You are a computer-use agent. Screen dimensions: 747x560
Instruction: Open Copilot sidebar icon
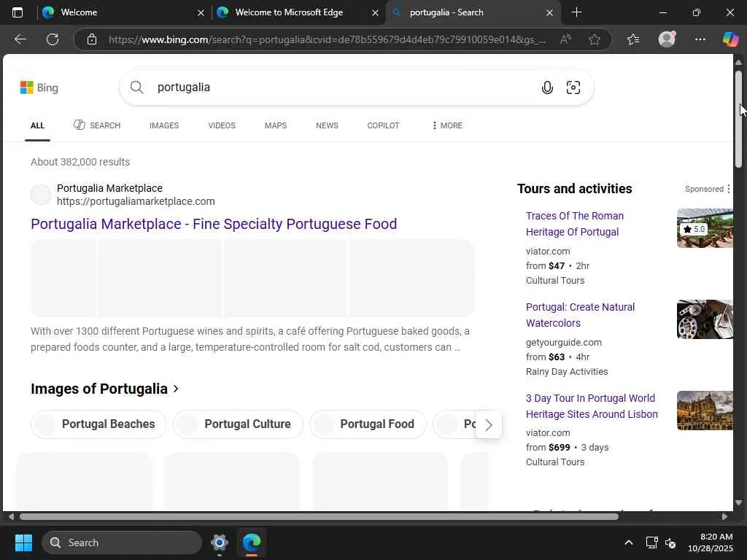730,39
